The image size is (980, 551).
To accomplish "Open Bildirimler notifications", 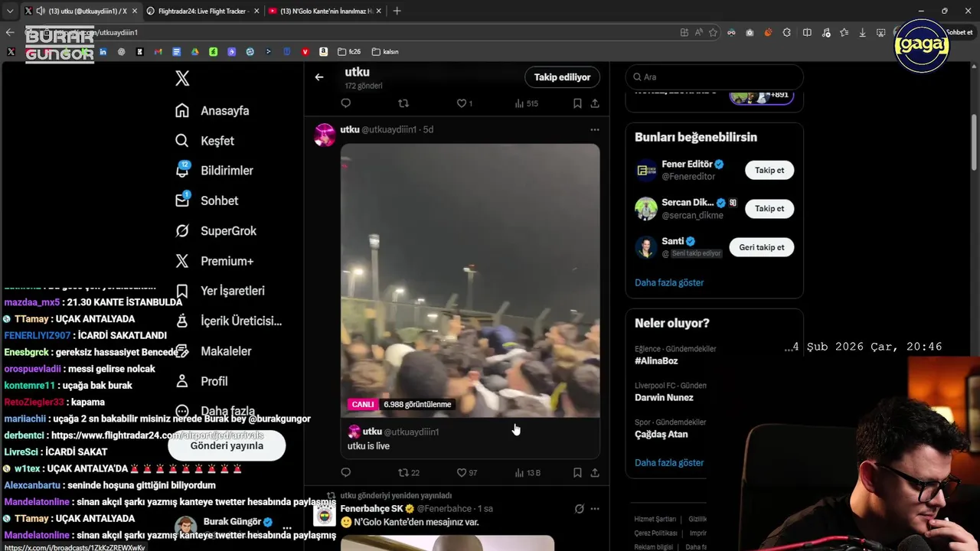I will point(214,171).
